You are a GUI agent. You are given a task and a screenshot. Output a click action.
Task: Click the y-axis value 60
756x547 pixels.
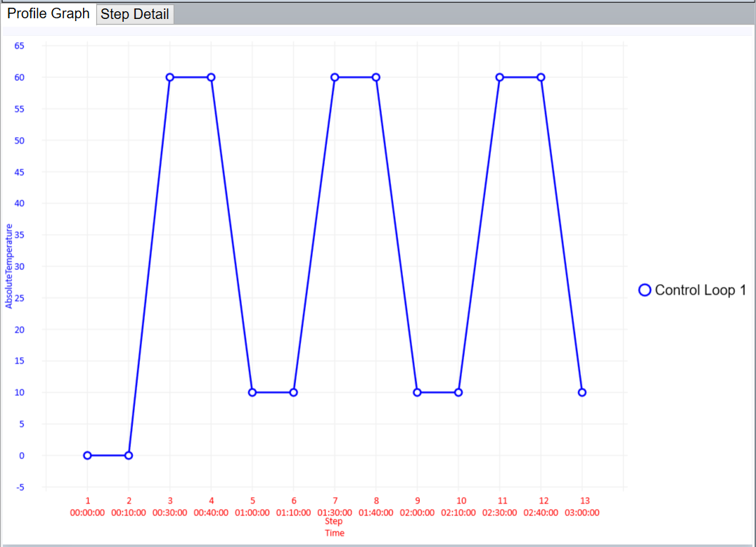(19, 77)
